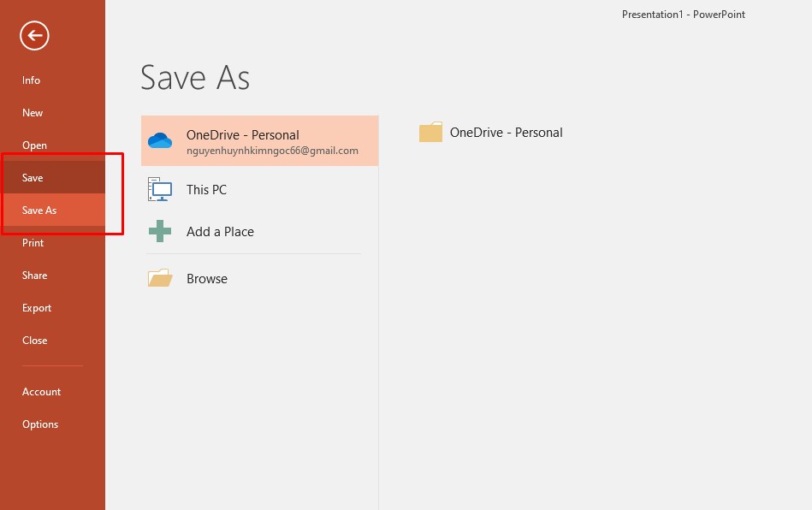Image resolution: width=812 pixels, height=510 pixels.
Task: Open the Browse folder icon
Action: coord(159,277)
